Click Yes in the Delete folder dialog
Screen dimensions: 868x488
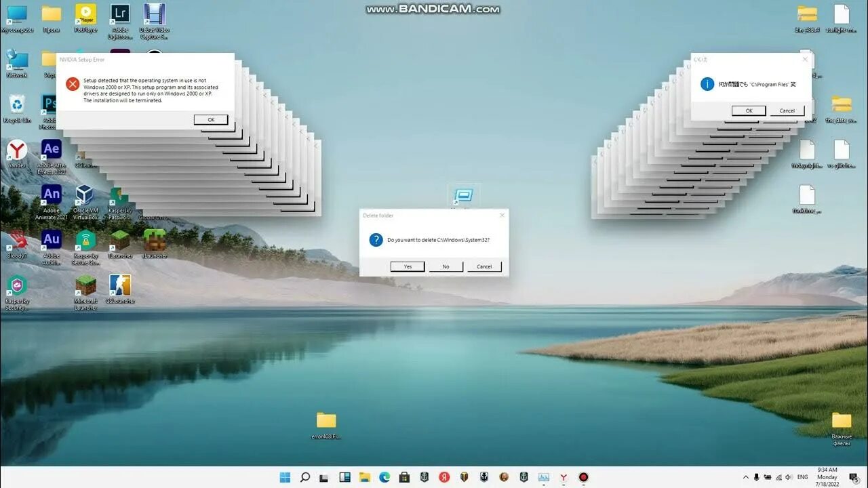tap(408, 266)
